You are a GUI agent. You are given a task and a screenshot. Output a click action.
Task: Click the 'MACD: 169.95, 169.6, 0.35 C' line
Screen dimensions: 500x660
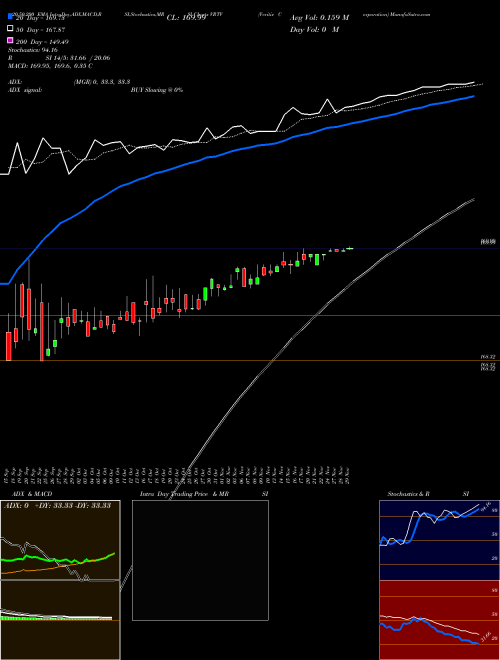50,66
